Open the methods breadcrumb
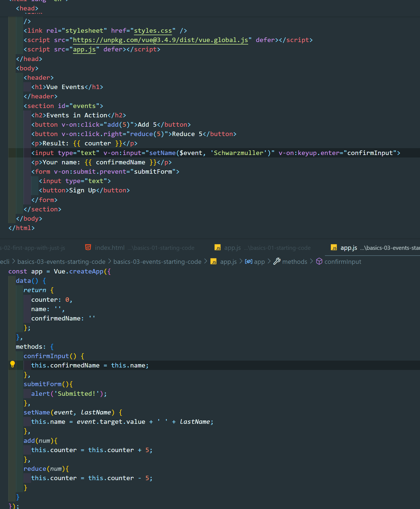The width and height of the screenshot is (420, 509). click(295, 262)
